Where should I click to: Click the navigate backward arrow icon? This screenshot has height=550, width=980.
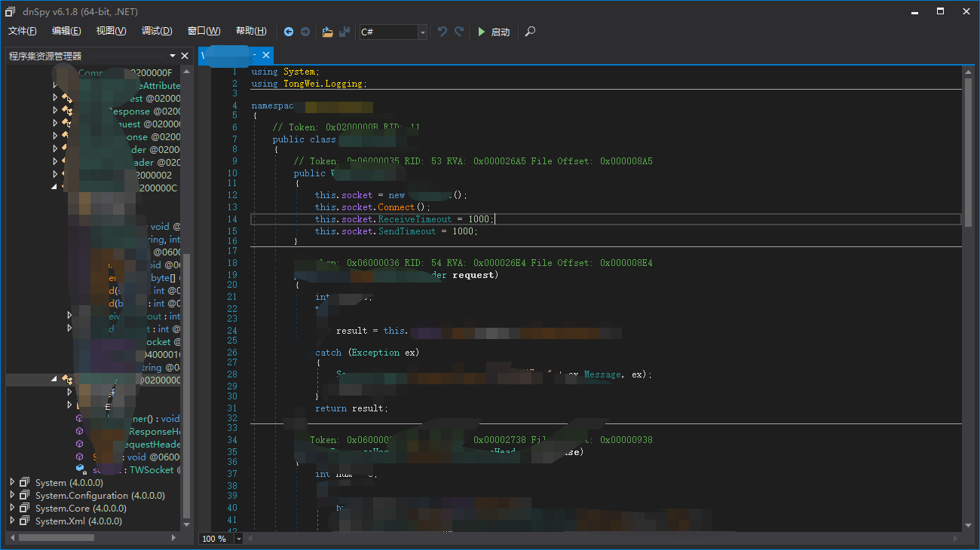point(289,32)
